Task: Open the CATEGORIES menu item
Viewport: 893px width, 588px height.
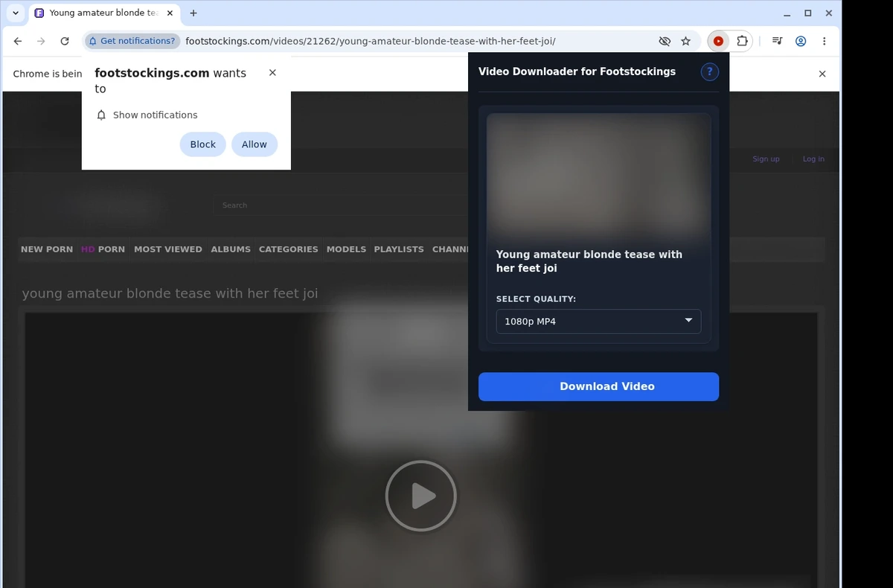Action: [x=288, y=249]
